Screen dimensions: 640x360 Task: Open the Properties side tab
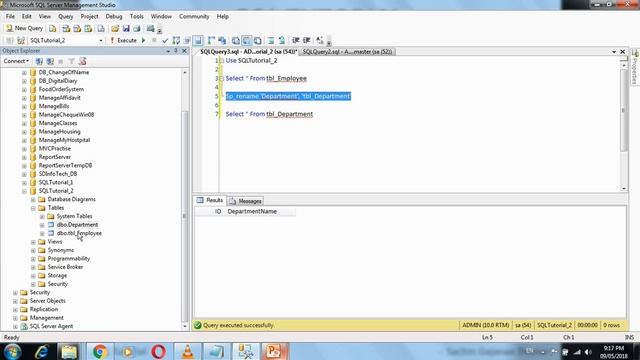635,67
